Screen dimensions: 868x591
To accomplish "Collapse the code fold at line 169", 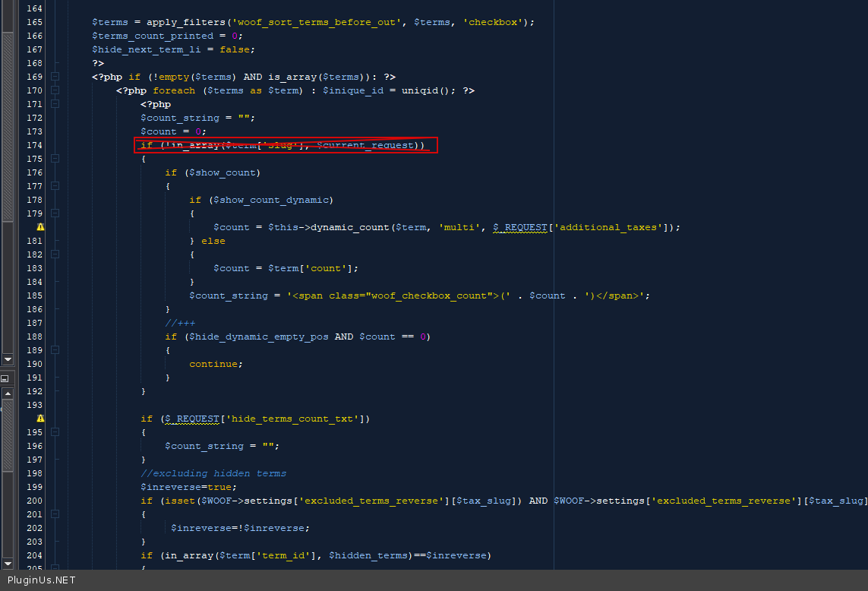I will [55, 77].
